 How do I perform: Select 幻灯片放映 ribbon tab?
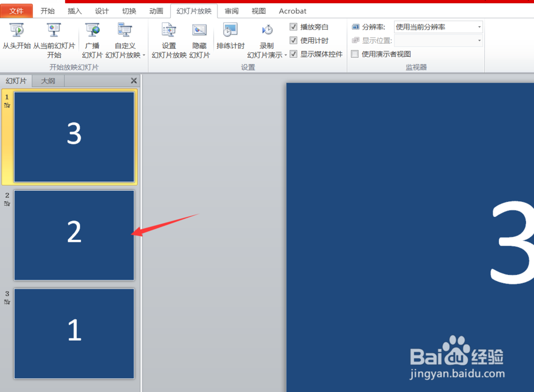pos(194,11)
